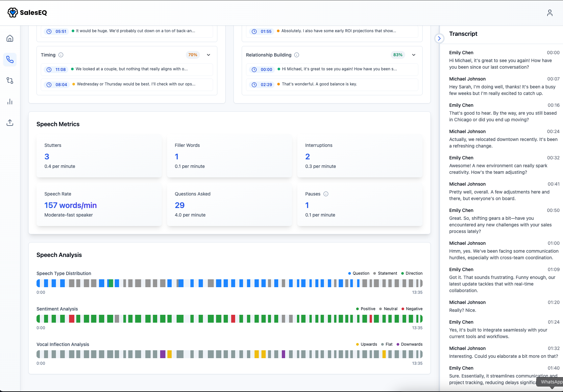The image size is (563, 392).
Task: Open the transcript line at 00:41
Action: click(504, 191)
